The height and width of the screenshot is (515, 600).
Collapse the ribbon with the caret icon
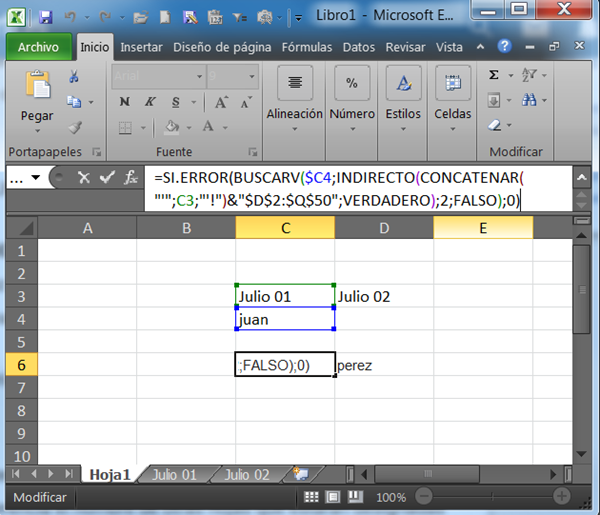tap(480, 47)
